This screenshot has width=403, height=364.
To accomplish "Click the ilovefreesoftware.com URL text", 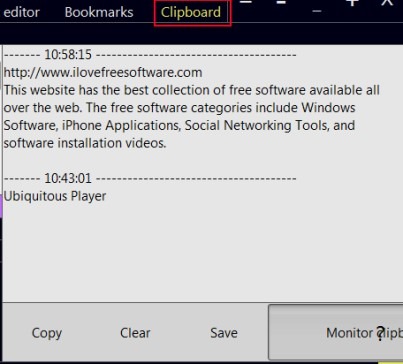I will pyautogui.click(x=103, y=73).
